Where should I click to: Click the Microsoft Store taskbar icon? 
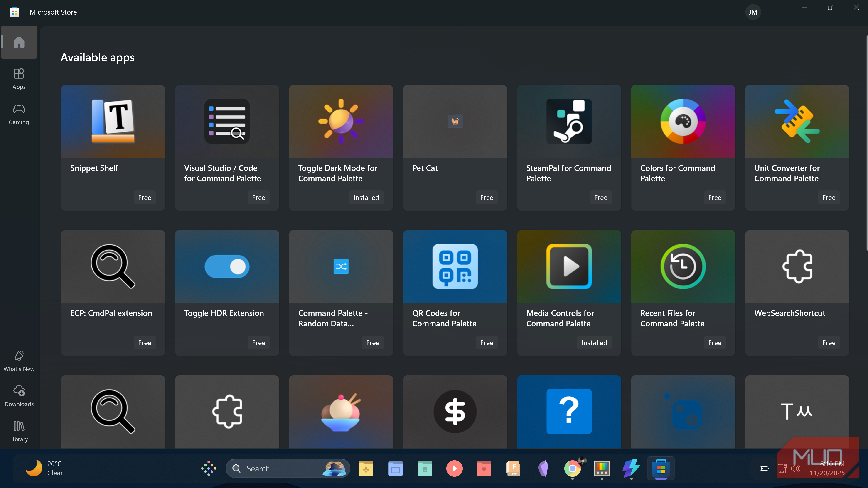(661, 468)
